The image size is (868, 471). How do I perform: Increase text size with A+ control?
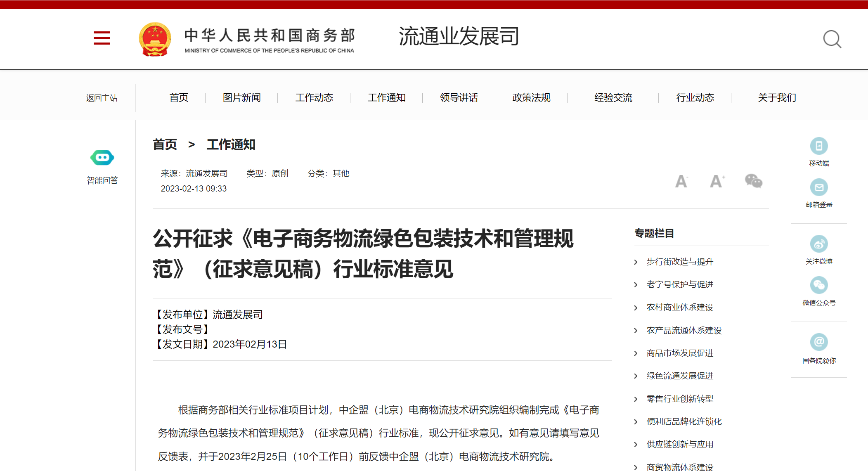click(717, 181)
